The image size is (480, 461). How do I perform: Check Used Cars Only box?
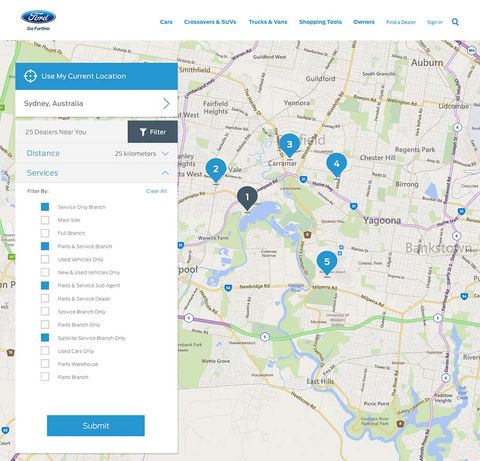point(45,351)
